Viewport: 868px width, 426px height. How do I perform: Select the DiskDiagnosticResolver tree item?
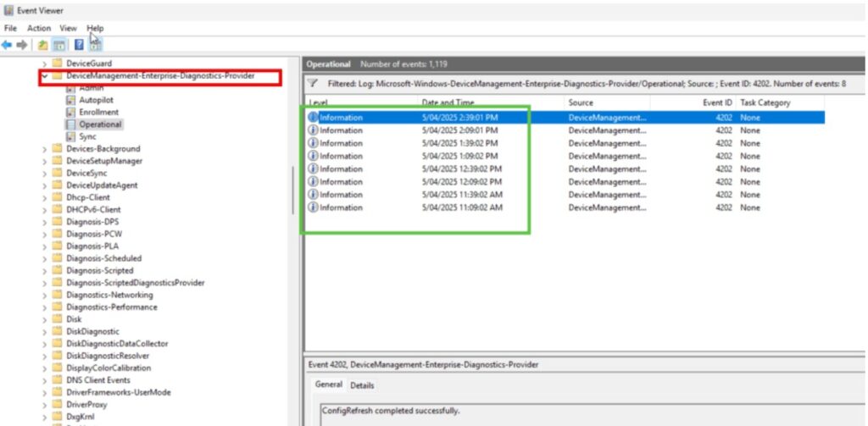[108, 355]
